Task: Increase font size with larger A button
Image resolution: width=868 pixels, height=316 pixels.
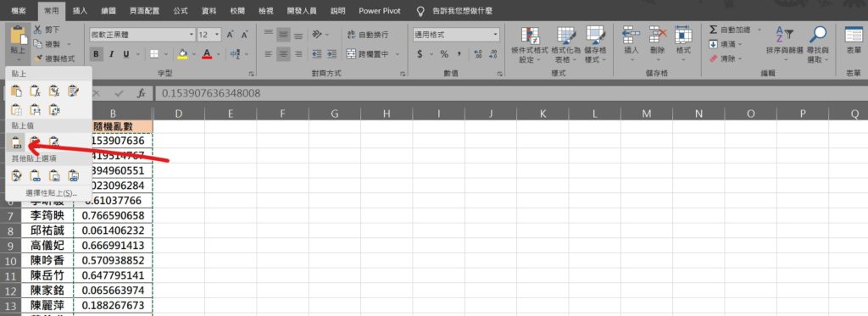Action: 231,35
